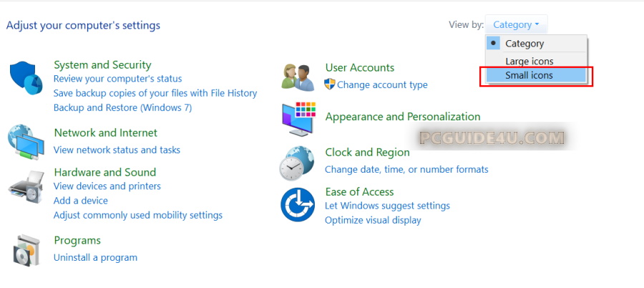Click the Ease of Access icon
Screen dimensions: 644x288
coord(298,205)
